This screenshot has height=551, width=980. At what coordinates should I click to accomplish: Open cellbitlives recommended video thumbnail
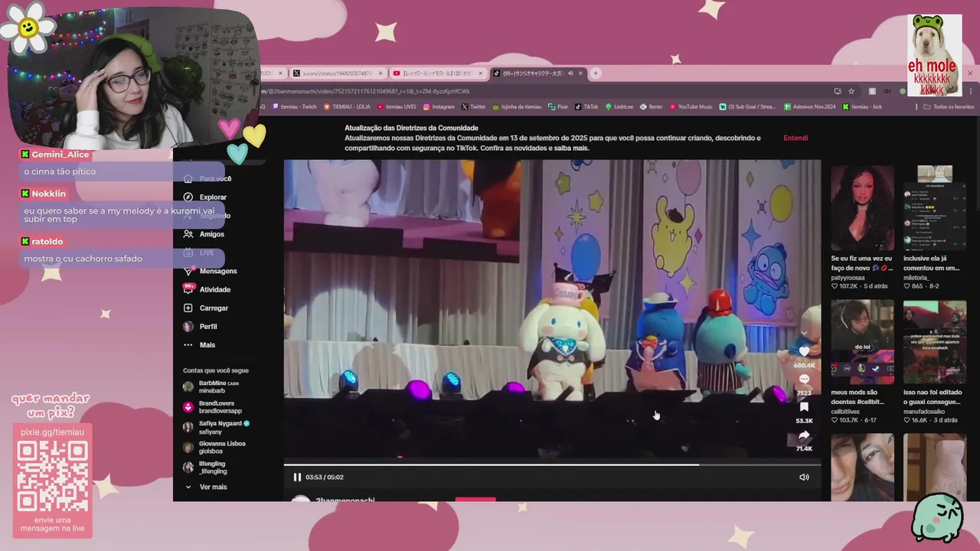point(862,342)
